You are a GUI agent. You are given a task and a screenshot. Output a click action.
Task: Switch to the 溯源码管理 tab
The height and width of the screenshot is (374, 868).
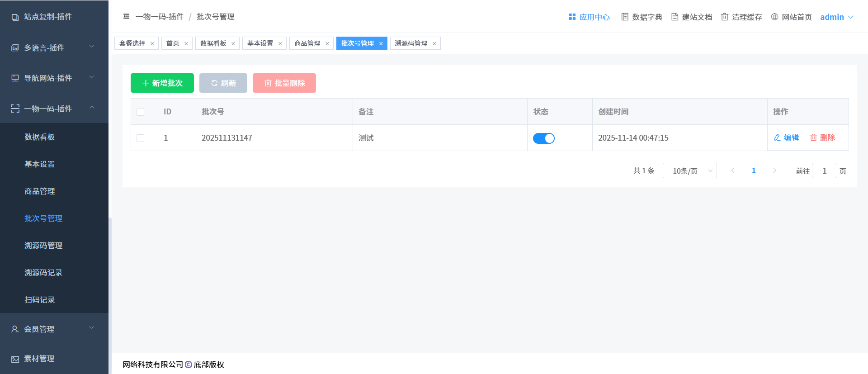coord(410,43)
